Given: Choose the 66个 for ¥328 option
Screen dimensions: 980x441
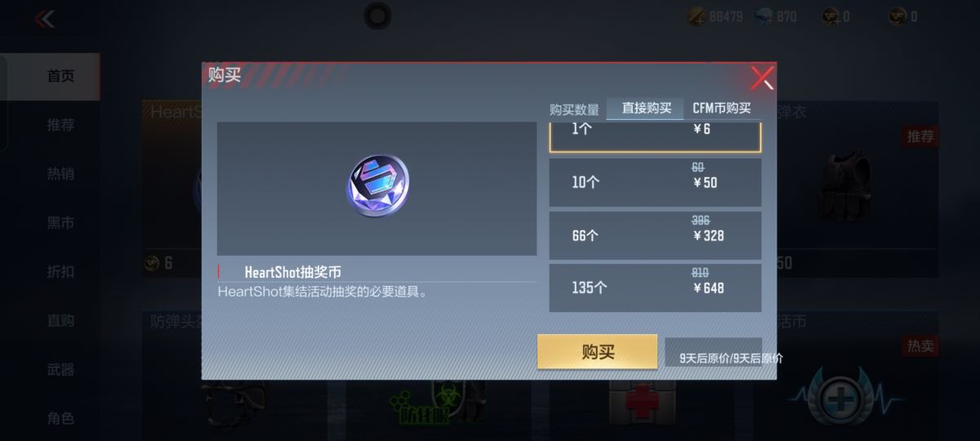Looking at the screenshot, I should point(655,235).
